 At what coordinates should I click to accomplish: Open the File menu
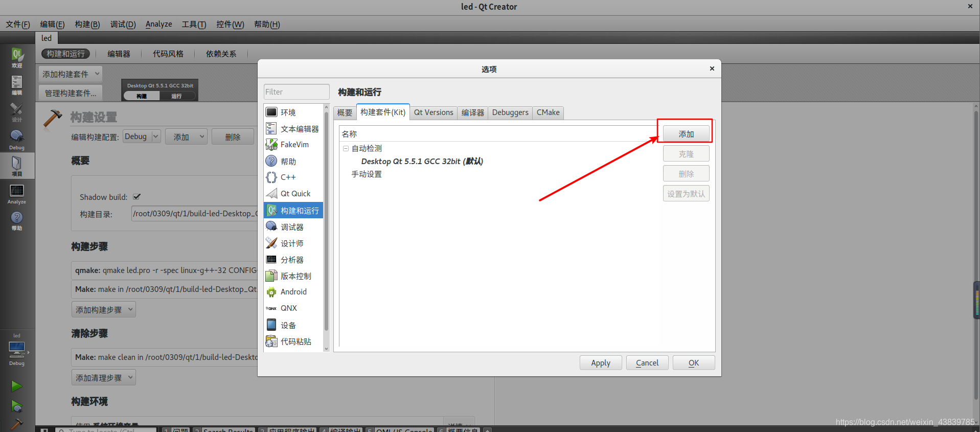(x=18, y=24)
